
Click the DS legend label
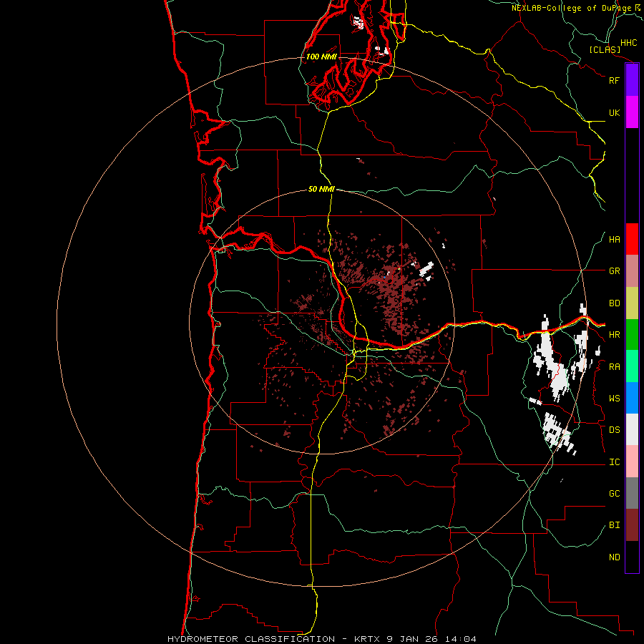pyautogui.click(x=614, y=429)
